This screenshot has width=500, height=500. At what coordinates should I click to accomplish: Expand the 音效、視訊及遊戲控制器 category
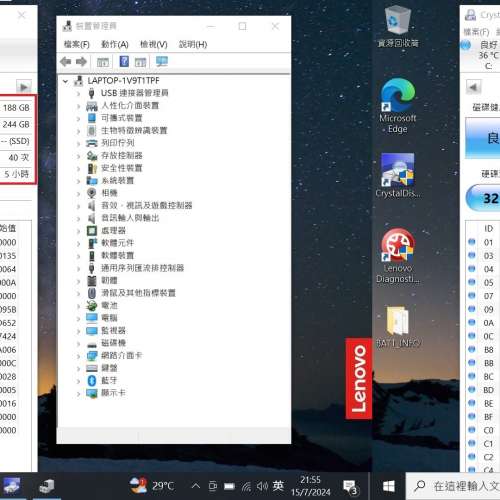(x=79, y=206)
